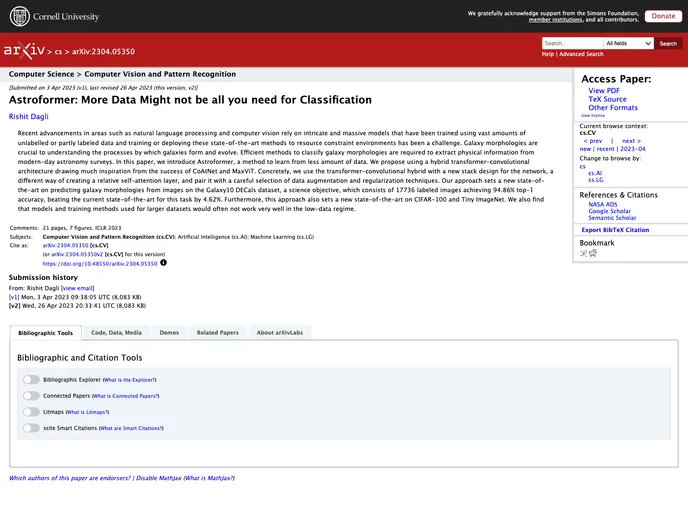
Task: Click Export BibTeX Citation
Action: (x=615, y=230)
